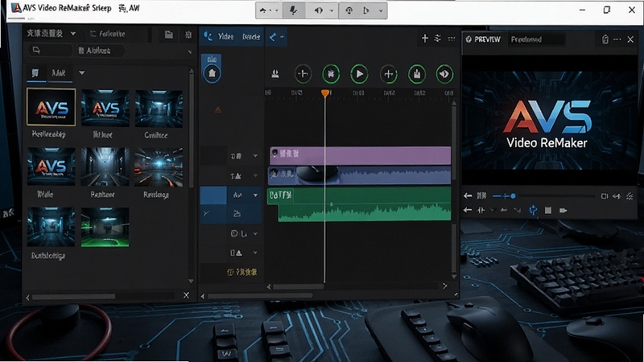Select the second AVS thumbnail in the top row

105,108
